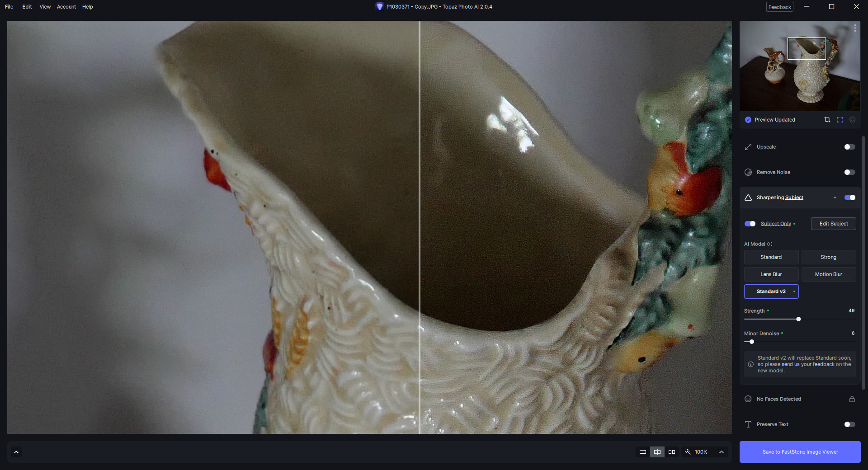This screenshot has height=470, width=868.
Task: Turn on Preserve Text toggle
Action: click(x=849, y=424)
